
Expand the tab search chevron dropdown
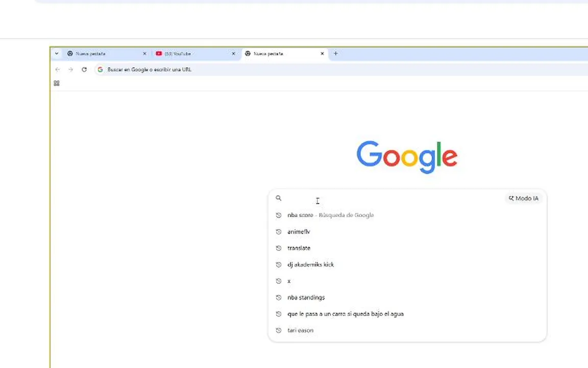click(x=56, y=53)
